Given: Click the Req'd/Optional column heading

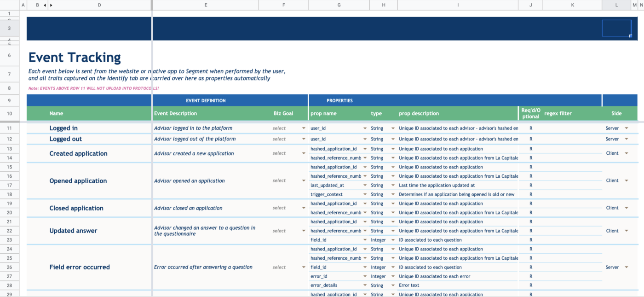Looking at the screenshot, I should (530, 113).
